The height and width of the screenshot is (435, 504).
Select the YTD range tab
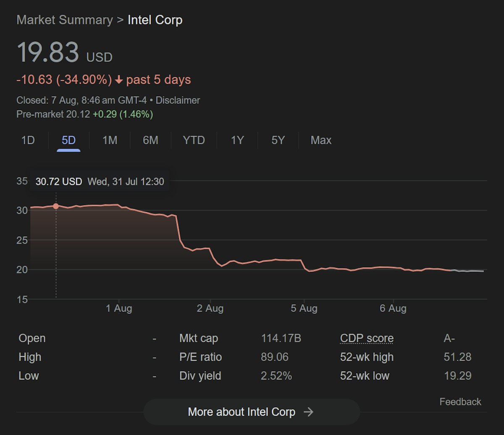(194, 140)
